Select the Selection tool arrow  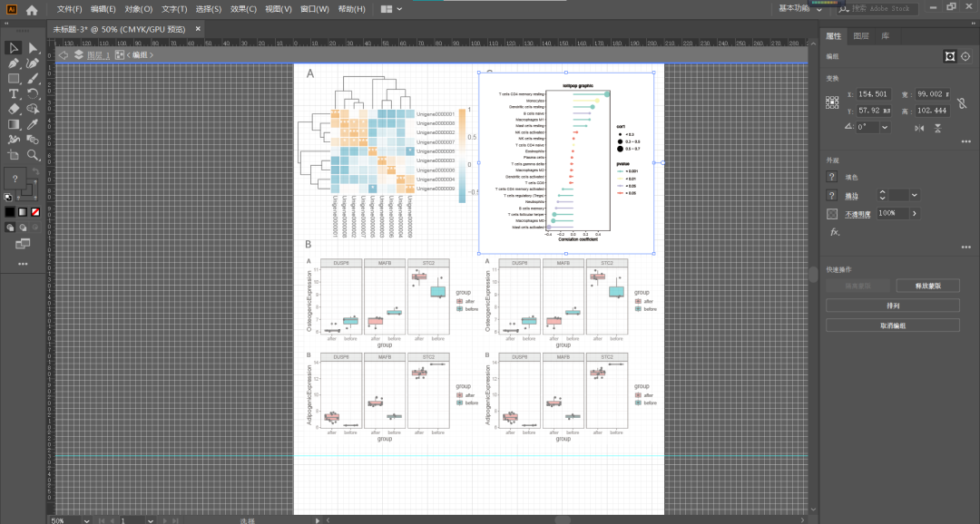click(13, 48)
